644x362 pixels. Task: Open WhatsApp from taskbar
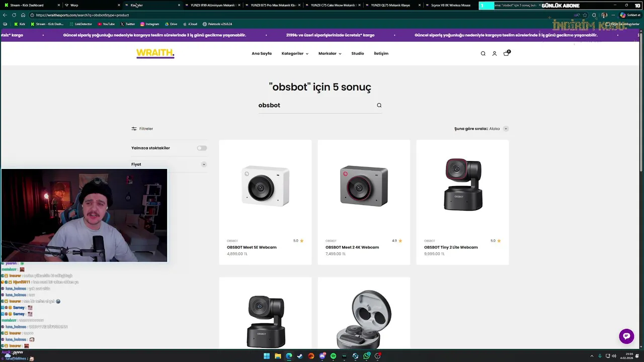(x=367, y=356)
